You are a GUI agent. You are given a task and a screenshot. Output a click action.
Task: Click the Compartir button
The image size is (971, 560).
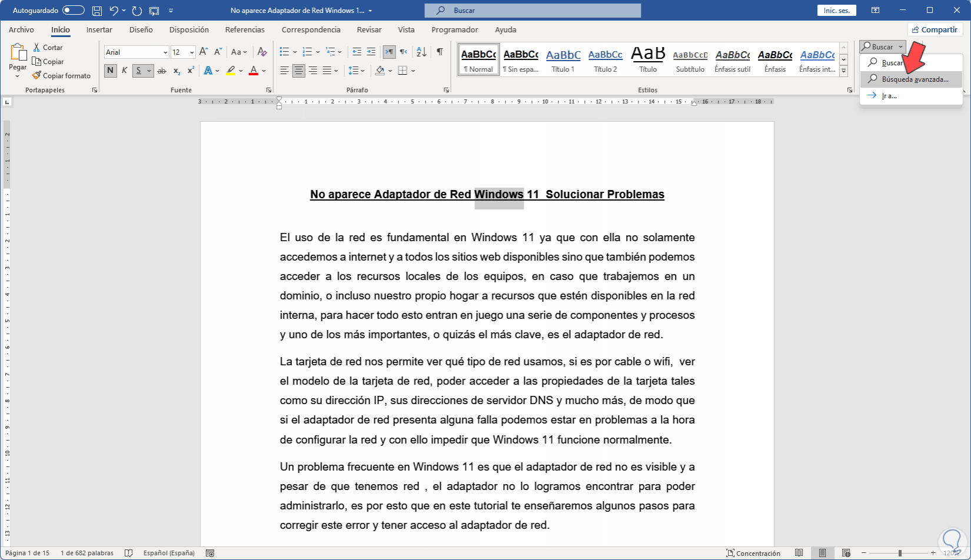(935, 29)
